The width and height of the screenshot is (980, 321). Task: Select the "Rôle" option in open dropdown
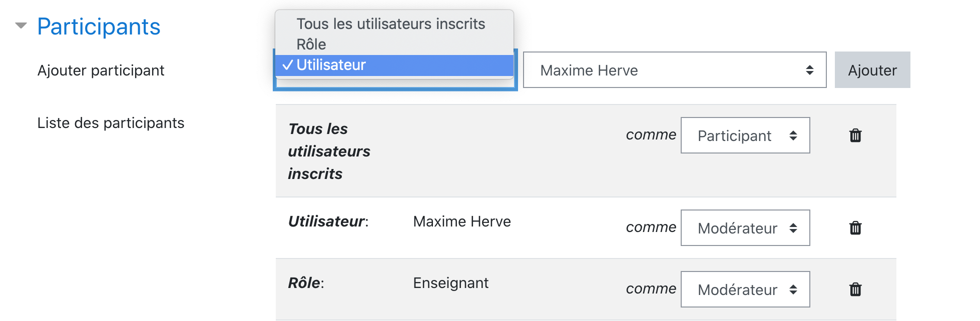[311, 44]
